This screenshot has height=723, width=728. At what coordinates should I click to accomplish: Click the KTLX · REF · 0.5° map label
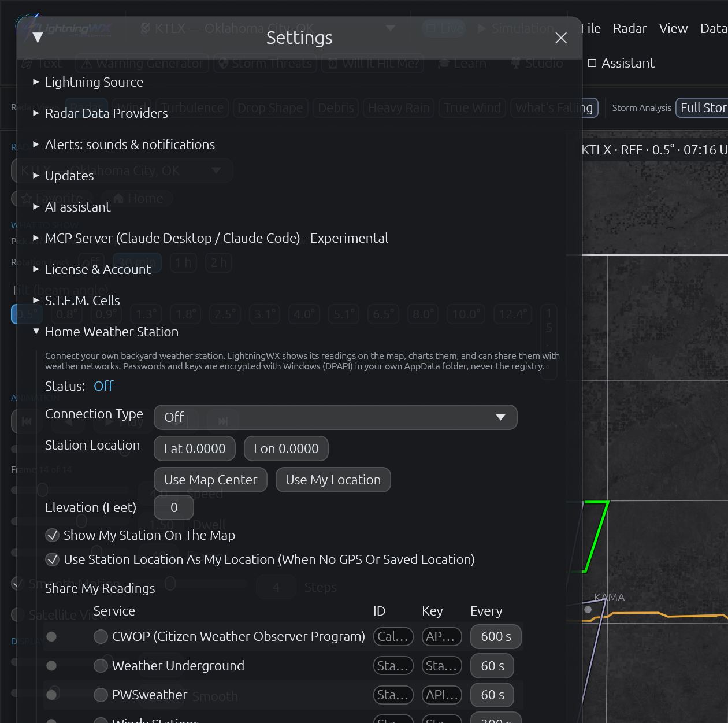pyautogui.click(x=654, y=150)
